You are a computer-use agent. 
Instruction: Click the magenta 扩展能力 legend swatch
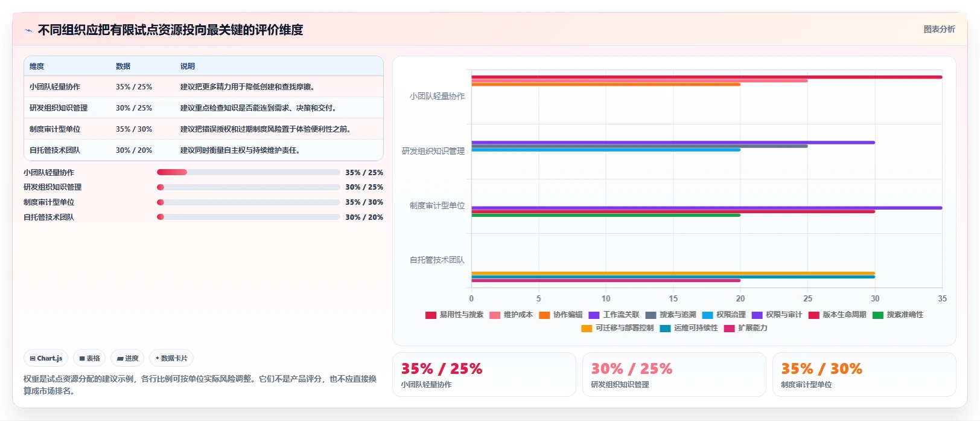[x=729, y=328]
